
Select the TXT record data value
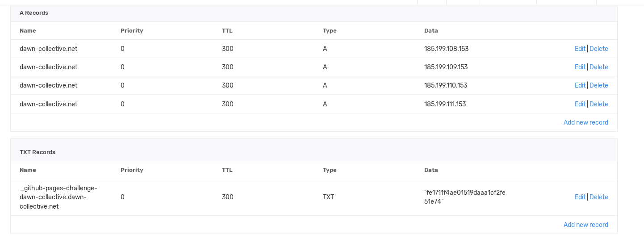click(x=465, y=197)
